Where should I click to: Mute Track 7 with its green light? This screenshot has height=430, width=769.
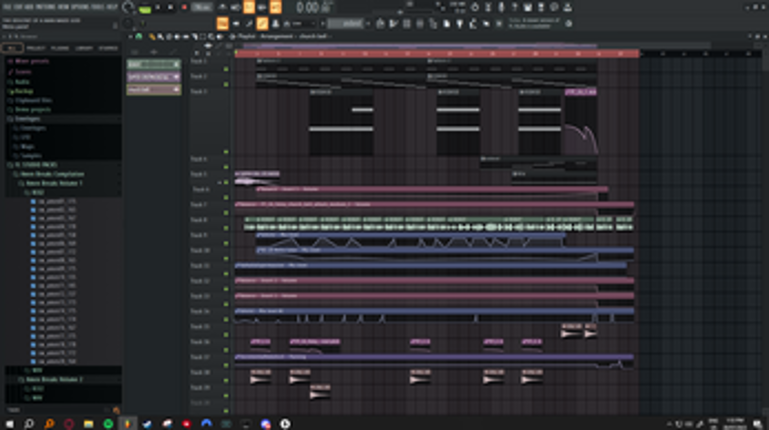pos(226,213)
